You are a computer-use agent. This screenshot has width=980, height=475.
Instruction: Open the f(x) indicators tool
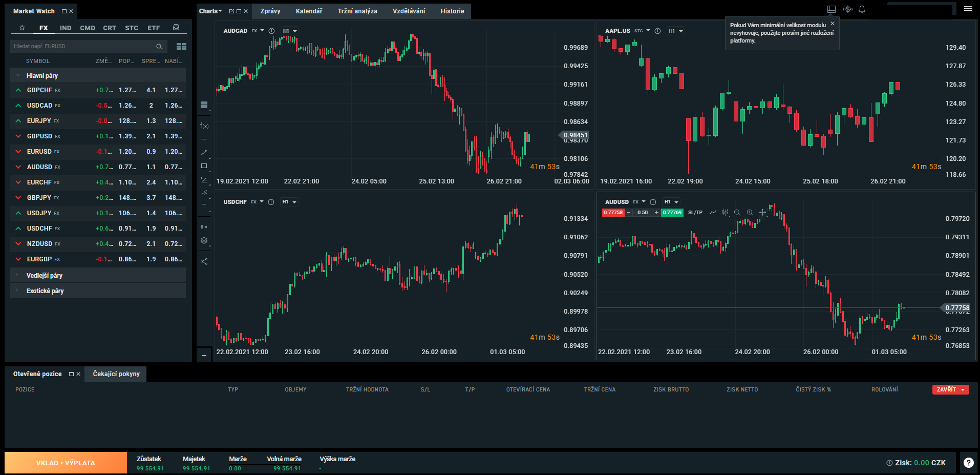(x=204, y=126)
